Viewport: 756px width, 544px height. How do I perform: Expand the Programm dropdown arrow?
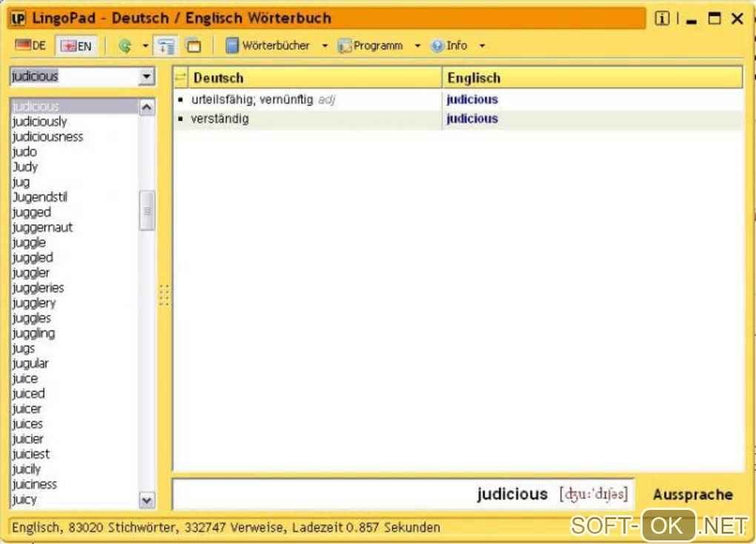pyautogui.click(x=417, y=46)
